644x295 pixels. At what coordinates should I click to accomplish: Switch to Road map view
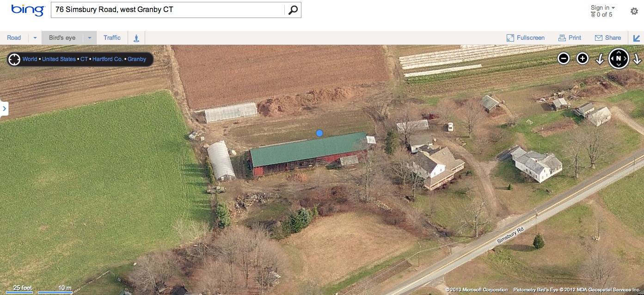click(x=14, y=38)
